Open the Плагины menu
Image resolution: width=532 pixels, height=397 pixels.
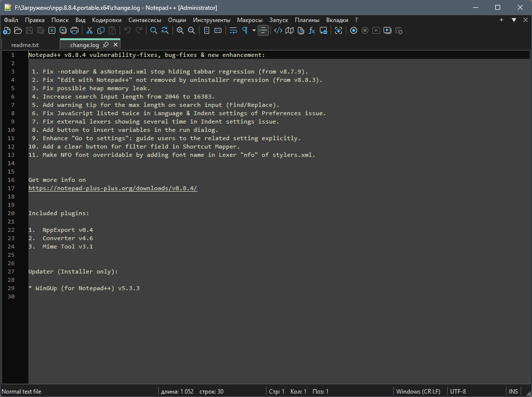click(307, 20)
